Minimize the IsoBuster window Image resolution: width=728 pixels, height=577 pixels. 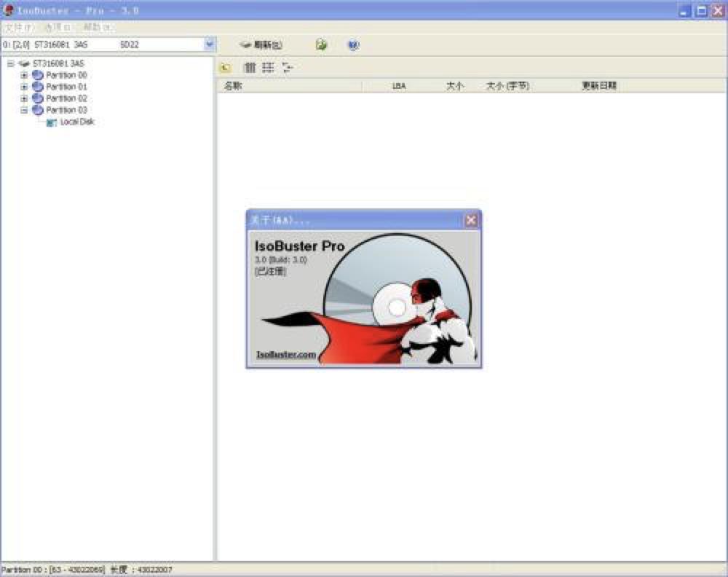(x=685, y=11)
